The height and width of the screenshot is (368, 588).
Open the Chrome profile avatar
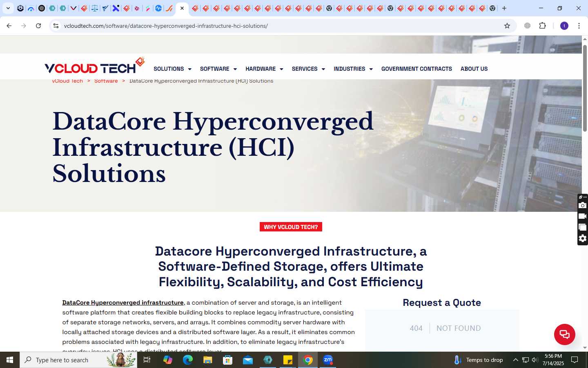click(564, 26)
